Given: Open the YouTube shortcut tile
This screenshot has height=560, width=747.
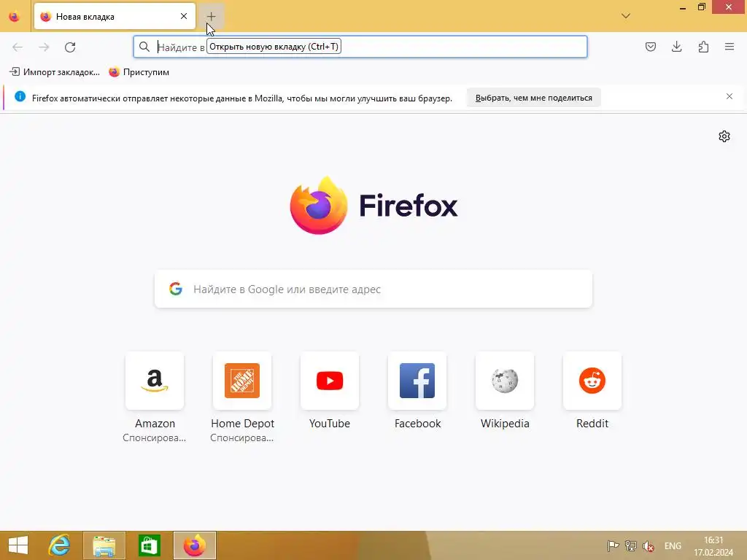Looking at the screenshot, I should click(x=330, y=381).
